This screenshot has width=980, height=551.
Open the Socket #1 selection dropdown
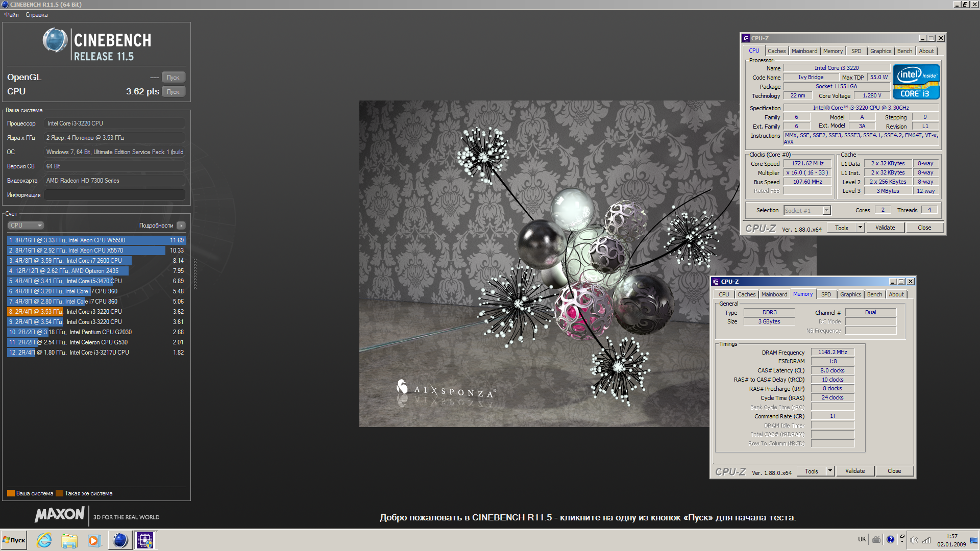coord(807,211)
